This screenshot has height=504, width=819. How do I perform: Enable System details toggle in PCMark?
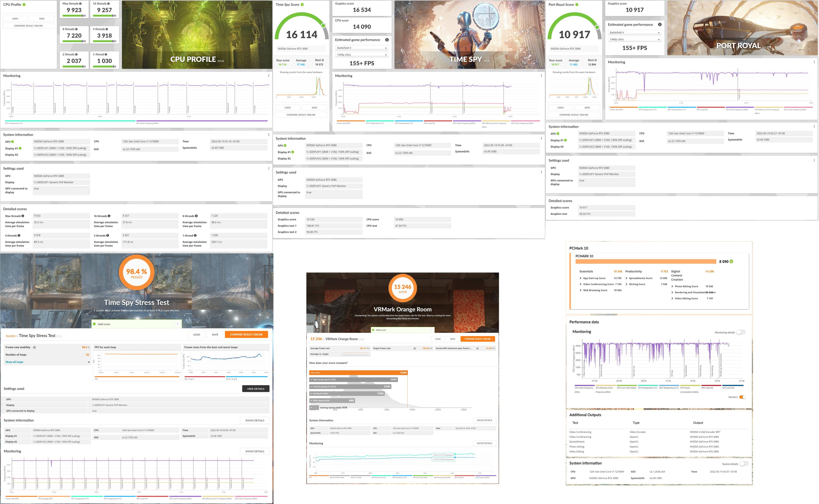click(744, 464)
